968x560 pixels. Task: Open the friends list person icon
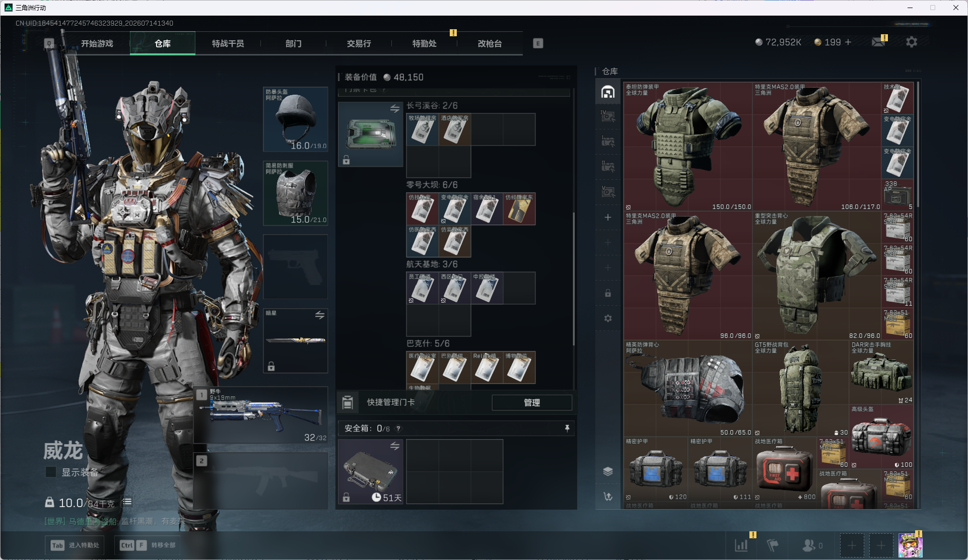tap(809, 545)
